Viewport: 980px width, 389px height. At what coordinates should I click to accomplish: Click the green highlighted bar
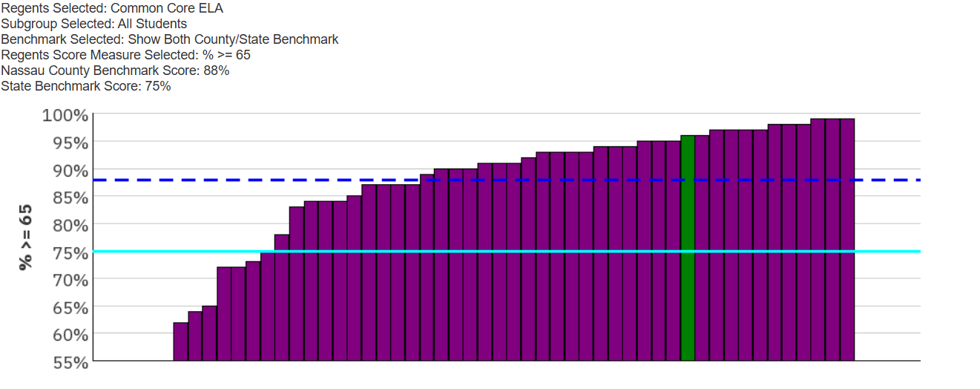688,248
